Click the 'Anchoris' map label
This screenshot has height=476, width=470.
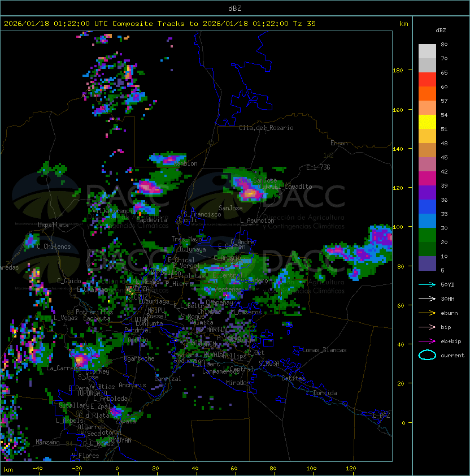[132, 385]
